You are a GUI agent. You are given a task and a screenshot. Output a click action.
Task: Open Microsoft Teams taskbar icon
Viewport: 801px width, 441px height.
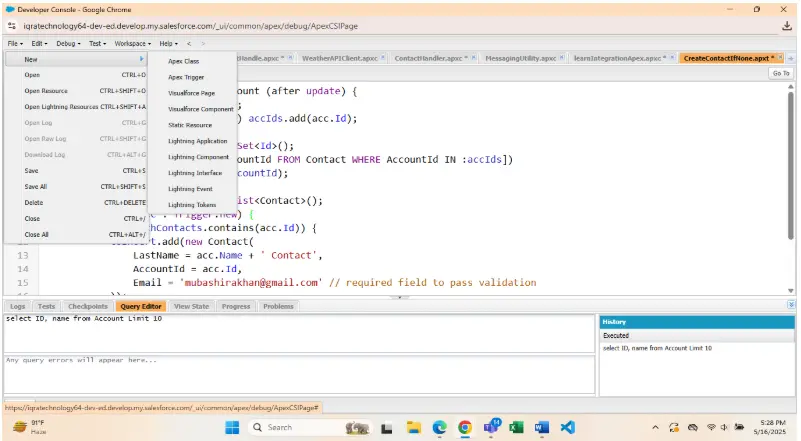click(x=491, y=427)
